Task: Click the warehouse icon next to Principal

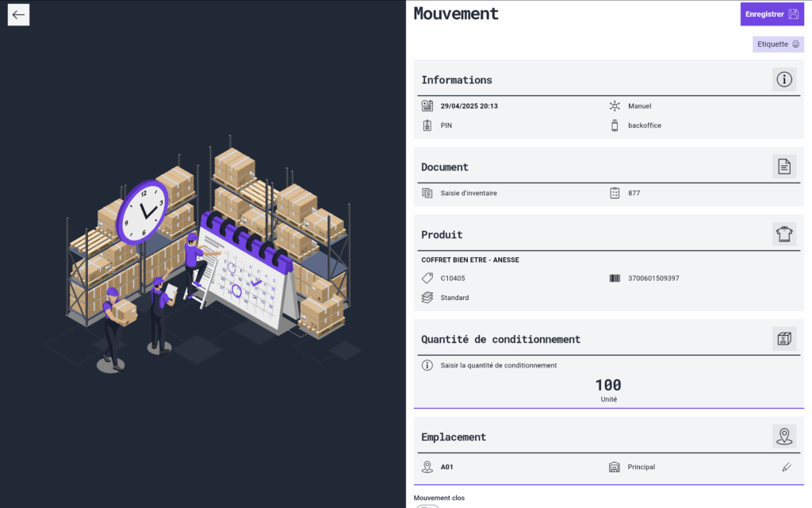Action: coord(615,467)
